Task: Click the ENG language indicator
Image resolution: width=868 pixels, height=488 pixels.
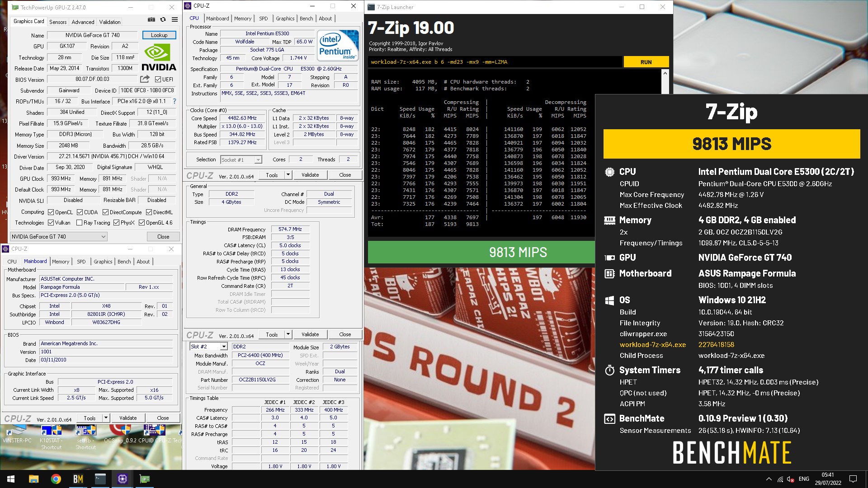Action: click(804, 479)
